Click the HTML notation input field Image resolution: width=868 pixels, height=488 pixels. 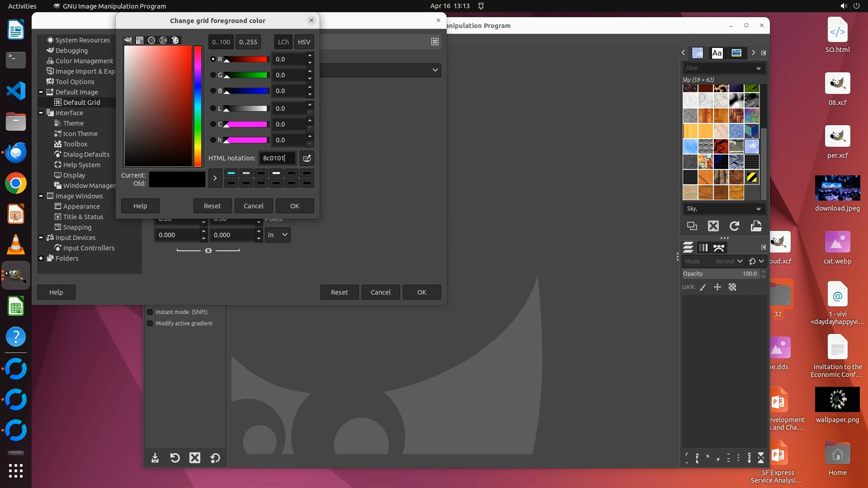pyautogui.click(x=277, y=158)
